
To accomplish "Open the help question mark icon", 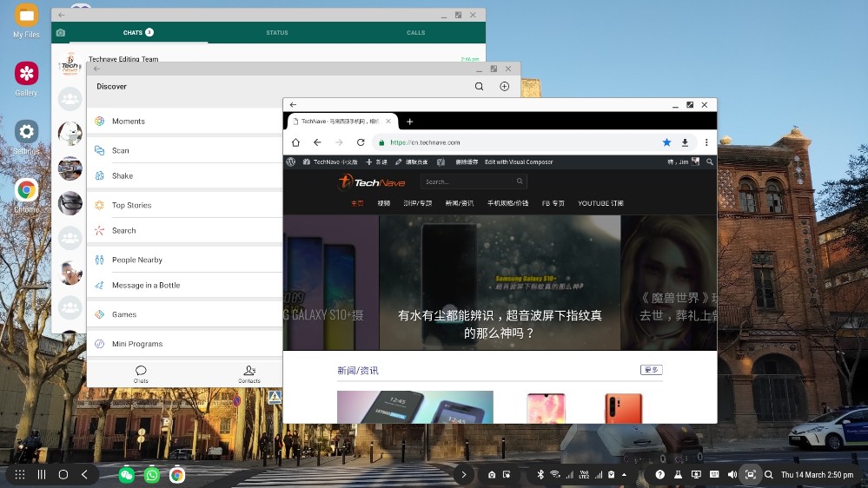I will point(659,474).
